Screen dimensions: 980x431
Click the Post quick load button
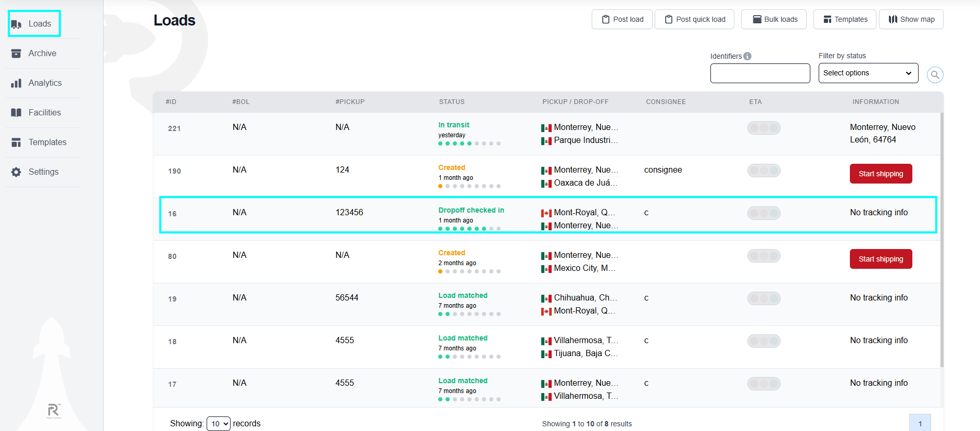pyautogui.click(x=694, y=19)
